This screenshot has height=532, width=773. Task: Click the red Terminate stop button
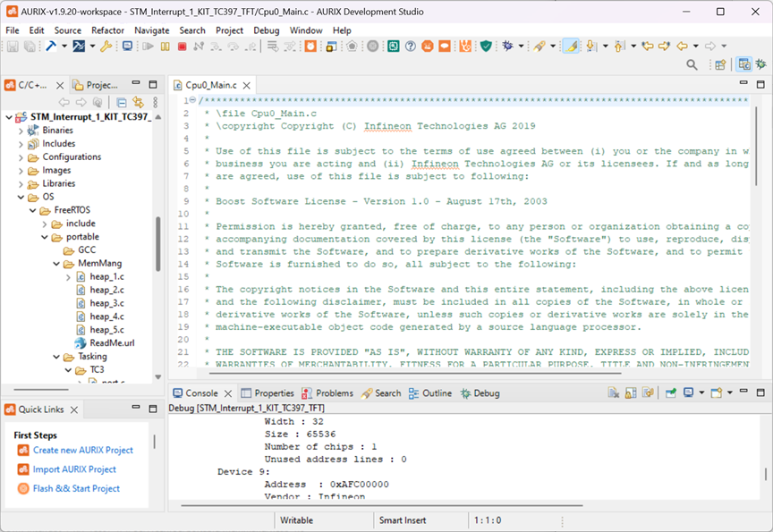tap(182, 46)
